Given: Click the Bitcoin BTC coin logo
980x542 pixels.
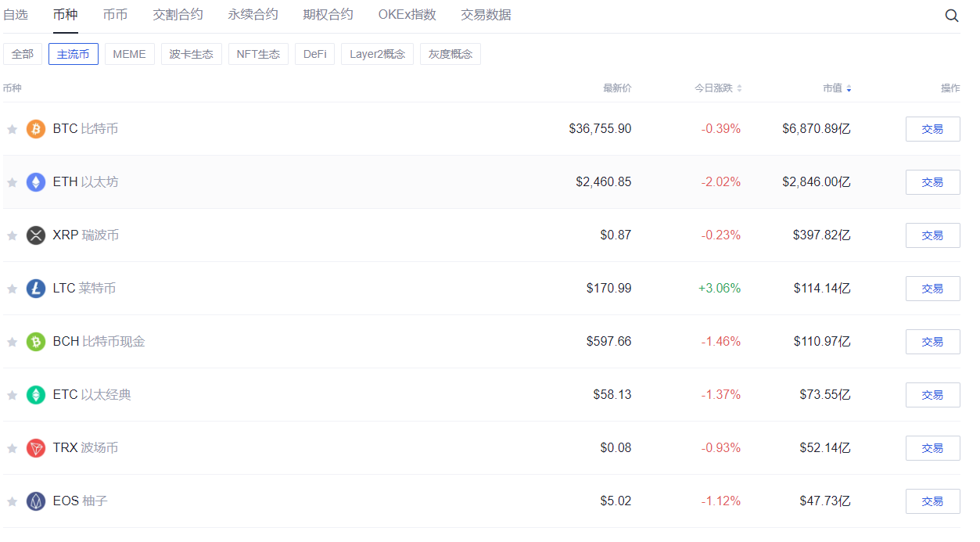Looking at the screenshot, I should tap(36, 129).
